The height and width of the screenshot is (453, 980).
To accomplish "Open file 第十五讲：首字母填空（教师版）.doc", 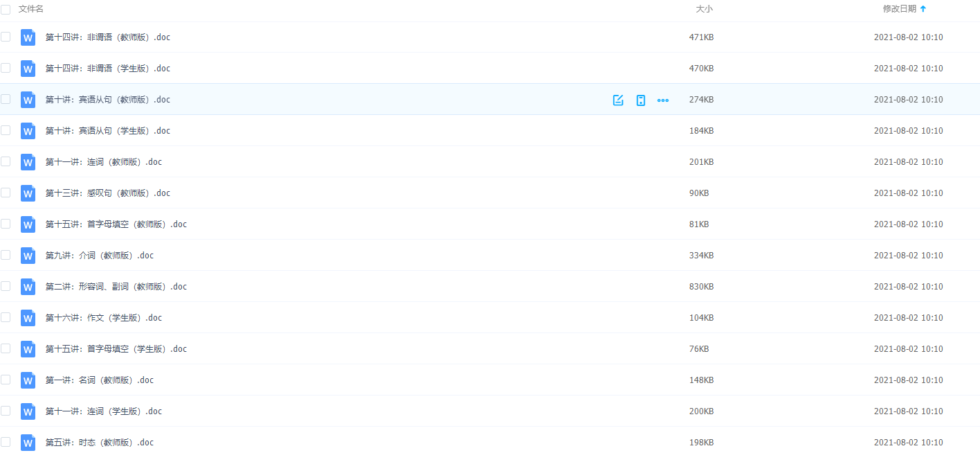I will pyautogui.click(x=116, y=224).
